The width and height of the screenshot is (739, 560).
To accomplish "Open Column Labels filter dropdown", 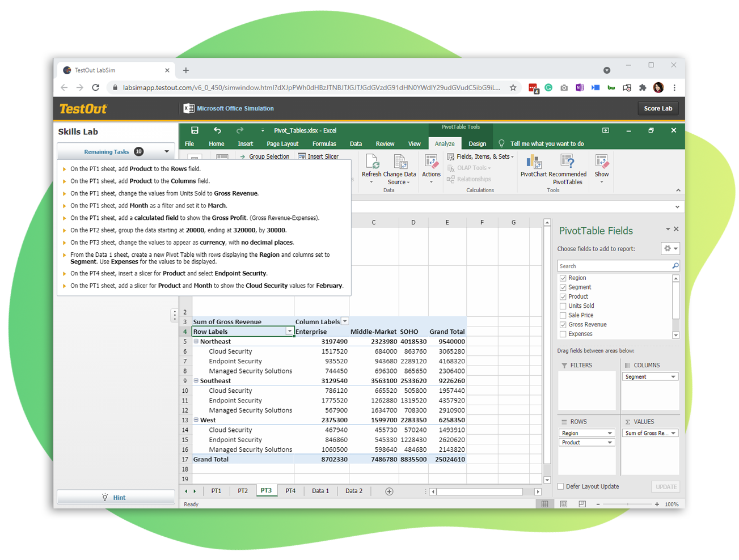I will click(345, 321).
